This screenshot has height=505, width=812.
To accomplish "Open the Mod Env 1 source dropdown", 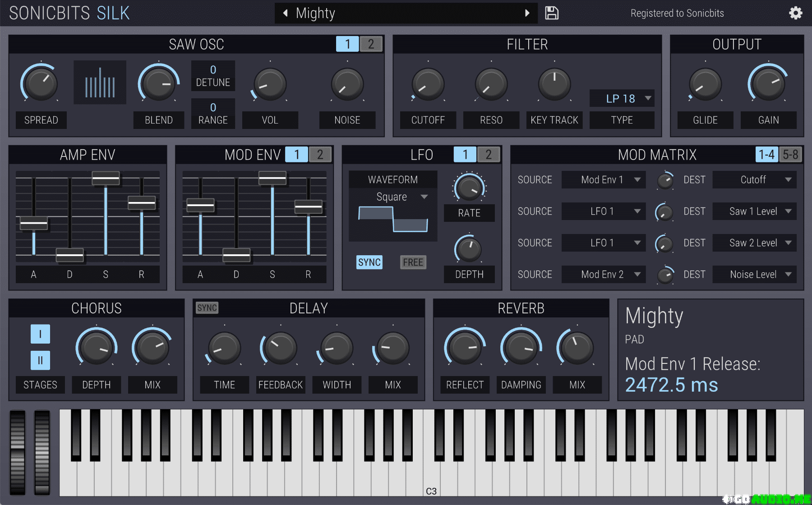I will pos(603,179).
